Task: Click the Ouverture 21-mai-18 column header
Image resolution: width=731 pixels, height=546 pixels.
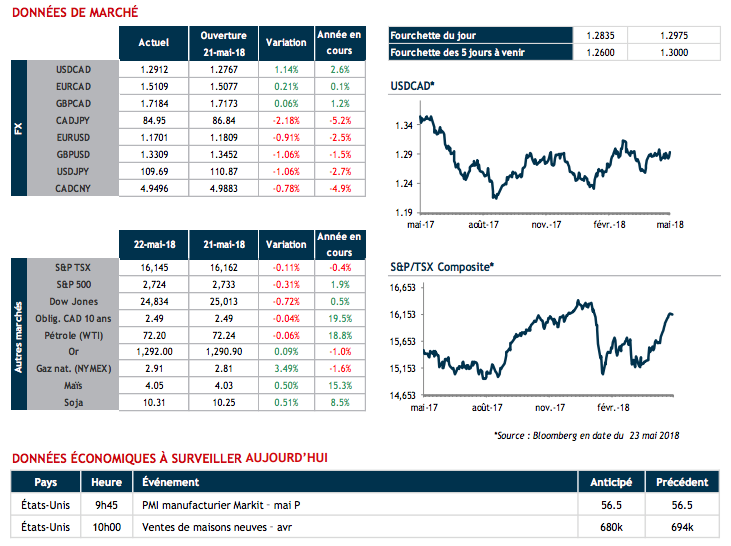Action: point(223,43)
